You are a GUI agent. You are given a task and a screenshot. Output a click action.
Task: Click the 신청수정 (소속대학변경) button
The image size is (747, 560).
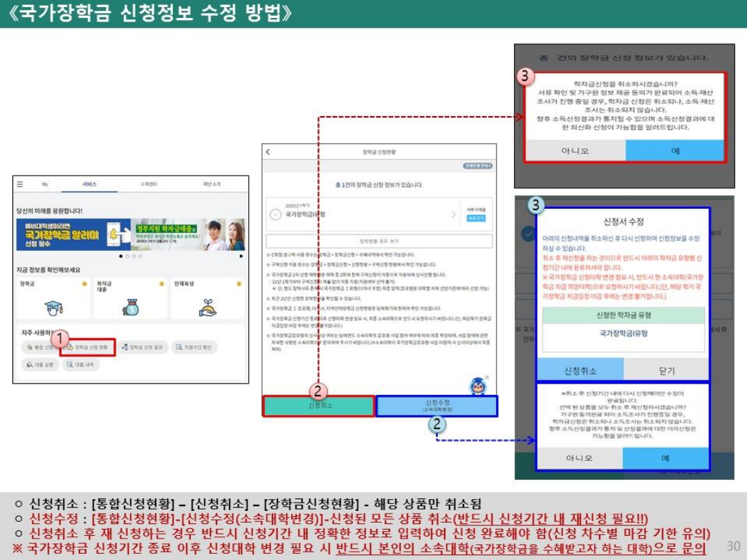point(437,407)
